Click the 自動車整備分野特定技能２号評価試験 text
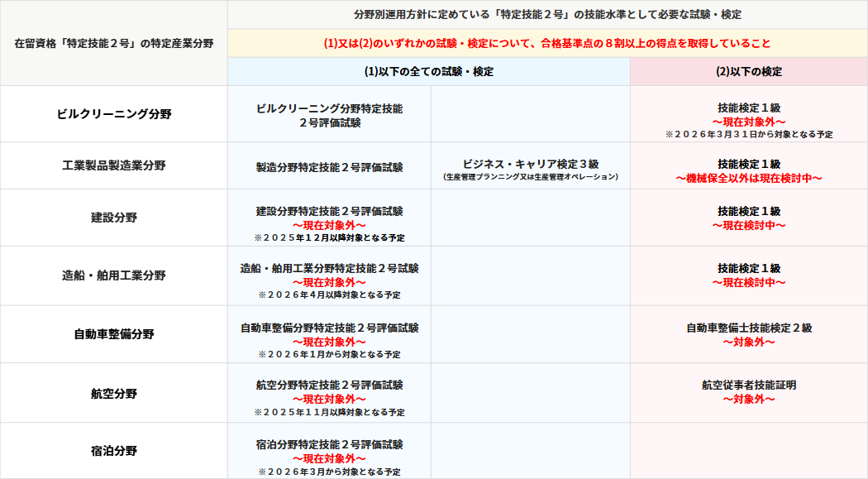The height and width of the screenshot is (479, 868). pos(329,328)
